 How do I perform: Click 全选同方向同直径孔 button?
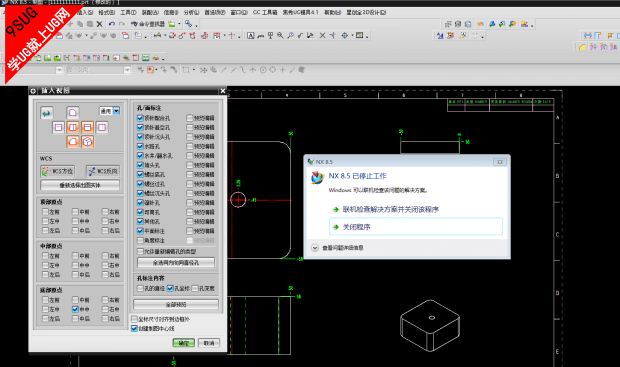click(x=176, y=263)
